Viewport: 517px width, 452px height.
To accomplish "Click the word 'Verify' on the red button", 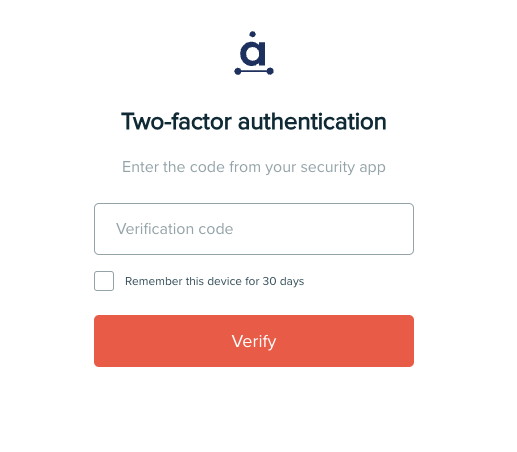I will [254, 342].
